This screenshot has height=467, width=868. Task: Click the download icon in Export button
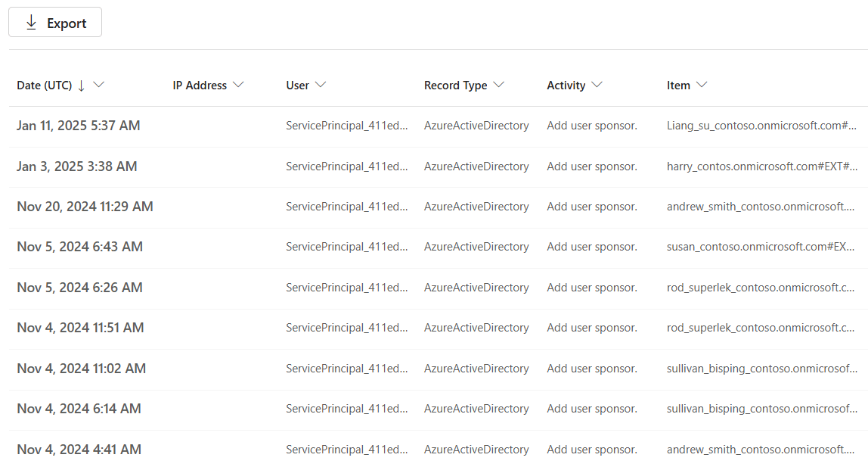pos(31,22)
